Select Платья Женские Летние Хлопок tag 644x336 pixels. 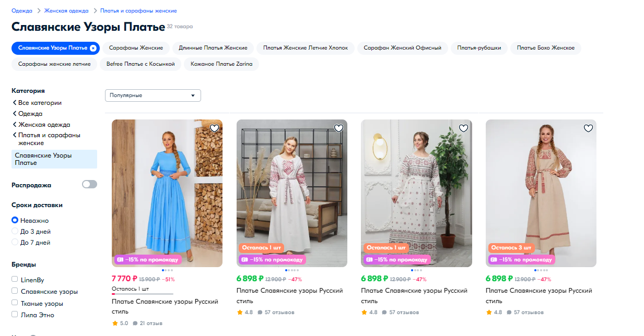click(x=306, y=48)
